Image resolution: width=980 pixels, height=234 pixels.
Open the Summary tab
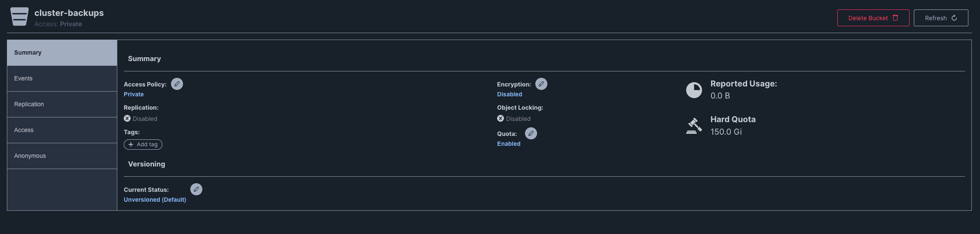(62, 52)
